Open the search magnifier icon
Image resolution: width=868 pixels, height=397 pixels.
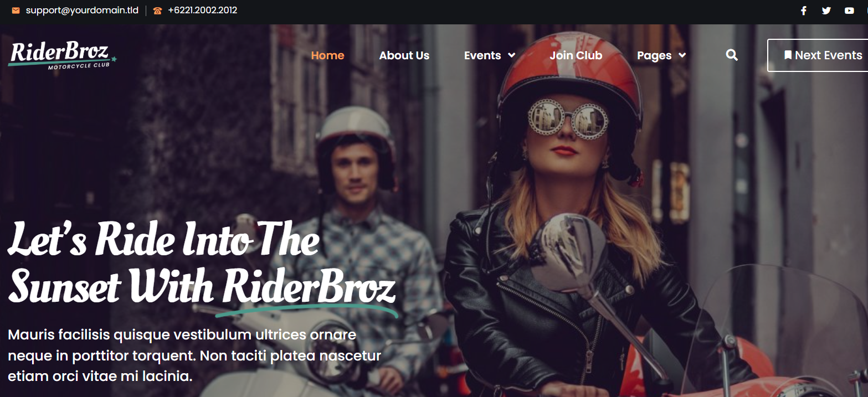pyautogui.click(x=732, y=55)
